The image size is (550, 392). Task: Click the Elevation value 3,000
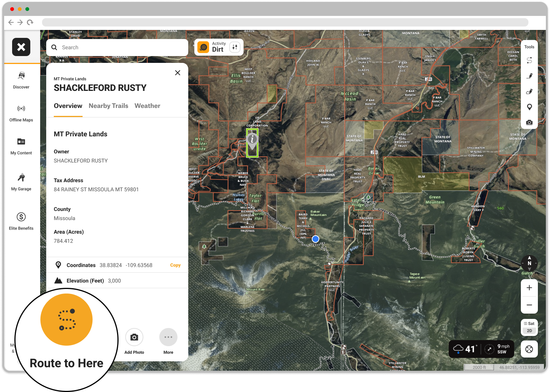point(114,281)
